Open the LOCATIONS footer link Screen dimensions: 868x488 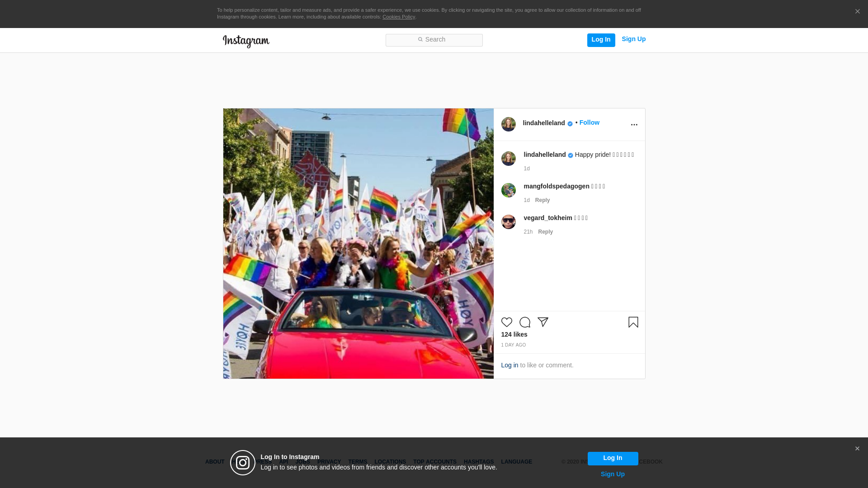click(390, 462)
